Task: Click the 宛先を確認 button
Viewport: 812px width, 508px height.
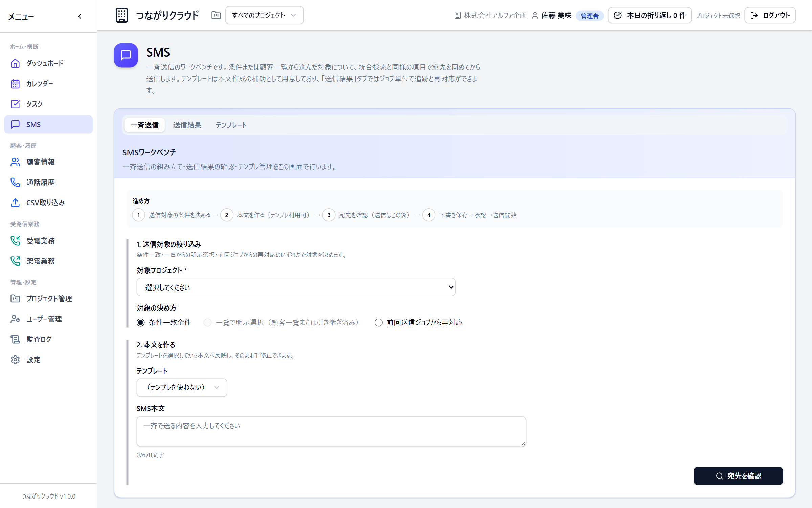Action: click(738, 476)
